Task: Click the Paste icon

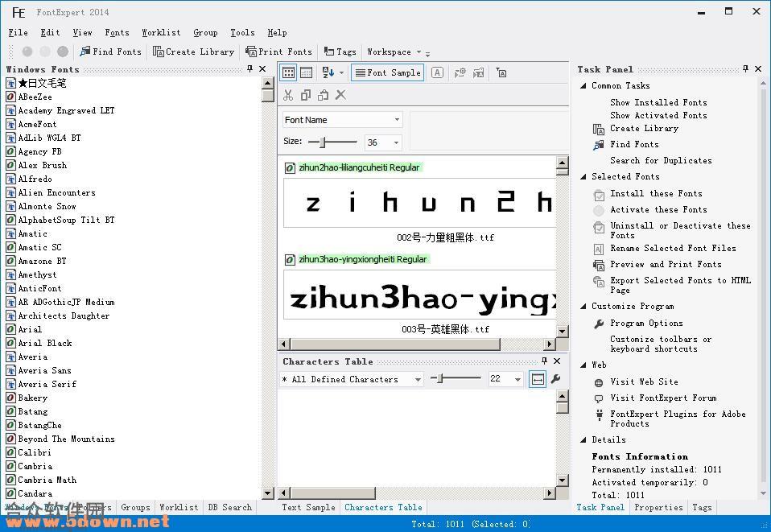Action: [x=323, y=95]
